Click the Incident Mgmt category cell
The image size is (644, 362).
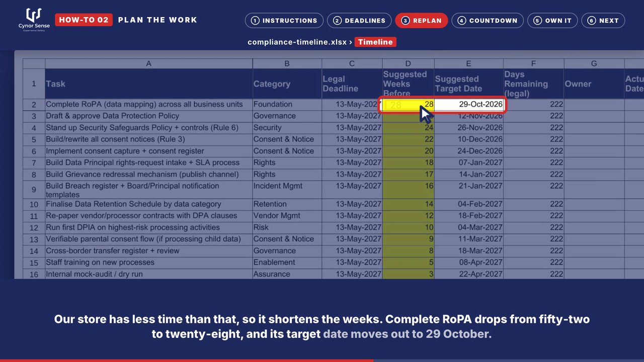[287, 190]
